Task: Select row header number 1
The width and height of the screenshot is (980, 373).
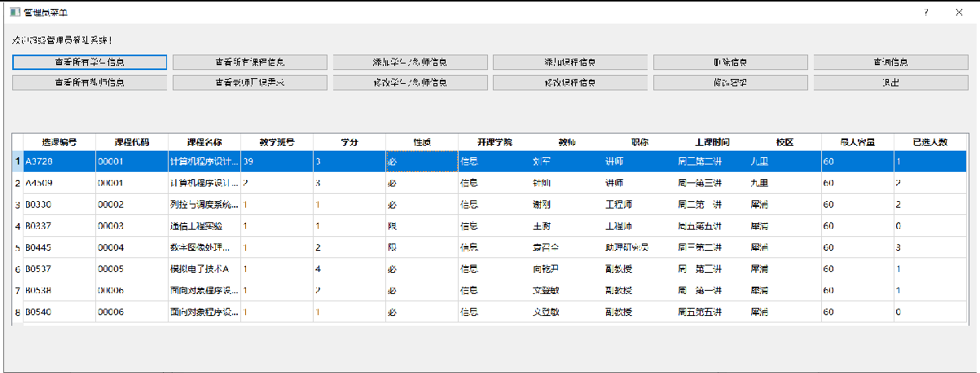Action: coord(18,161)
